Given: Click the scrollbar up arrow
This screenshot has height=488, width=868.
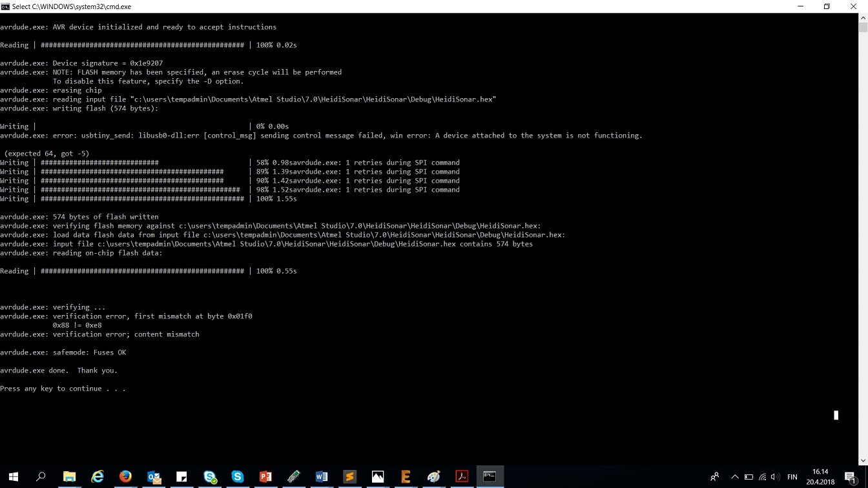Looking at the screenshot, I should coord(863,17).
